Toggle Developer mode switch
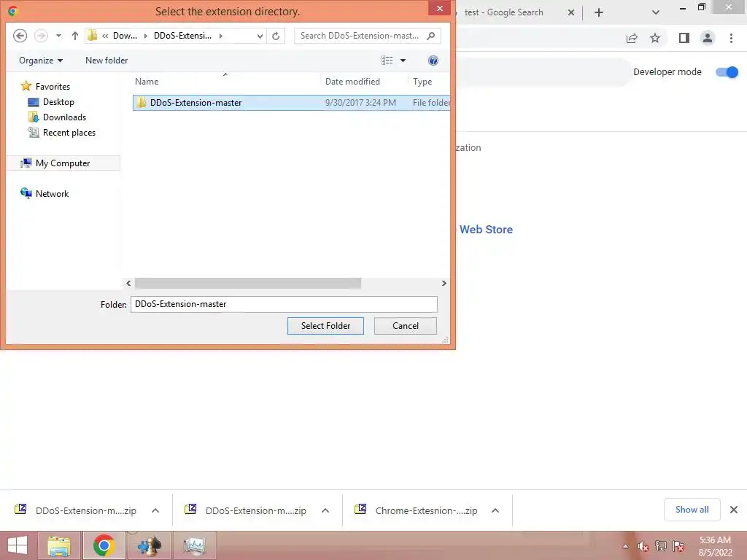Viewport: 747px width, 560px height. click(727, 72)
